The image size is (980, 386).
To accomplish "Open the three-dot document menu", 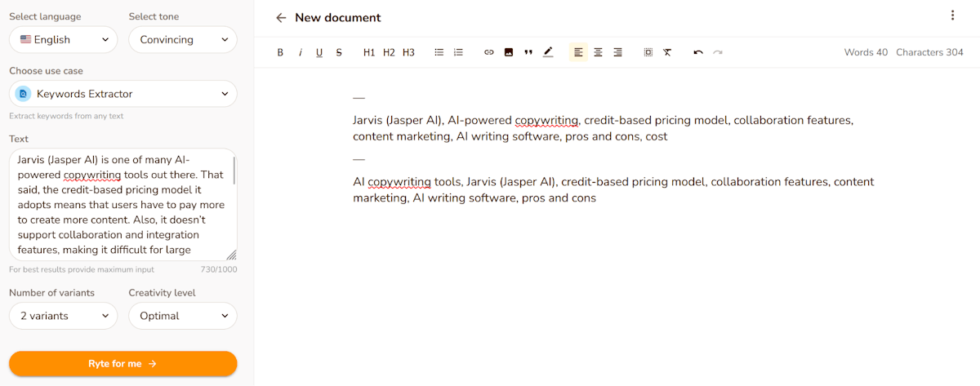I will coord(952,15).
